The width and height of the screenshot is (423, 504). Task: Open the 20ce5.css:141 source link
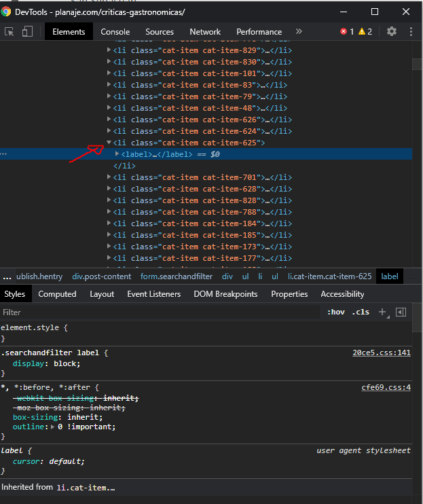point(382,353)
